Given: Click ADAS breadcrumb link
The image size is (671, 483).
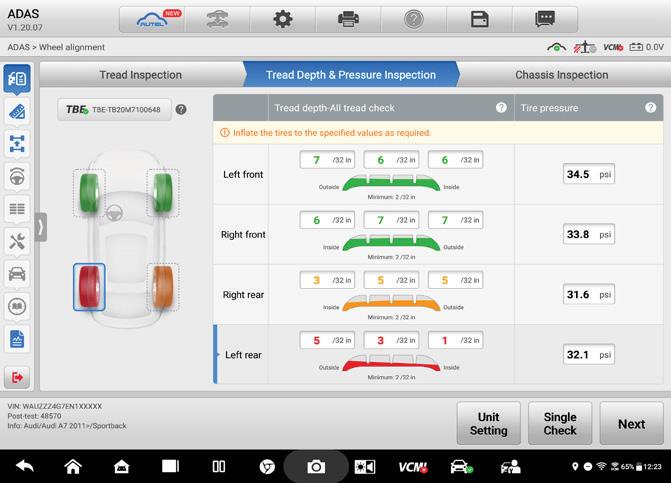Looking at the screenshot, I should click(x=18, y=47).
